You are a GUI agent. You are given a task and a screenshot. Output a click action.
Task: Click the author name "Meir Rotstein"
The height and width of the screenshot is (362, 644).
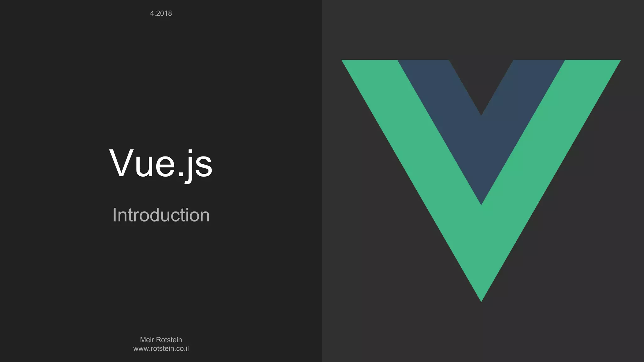[161, 340]
